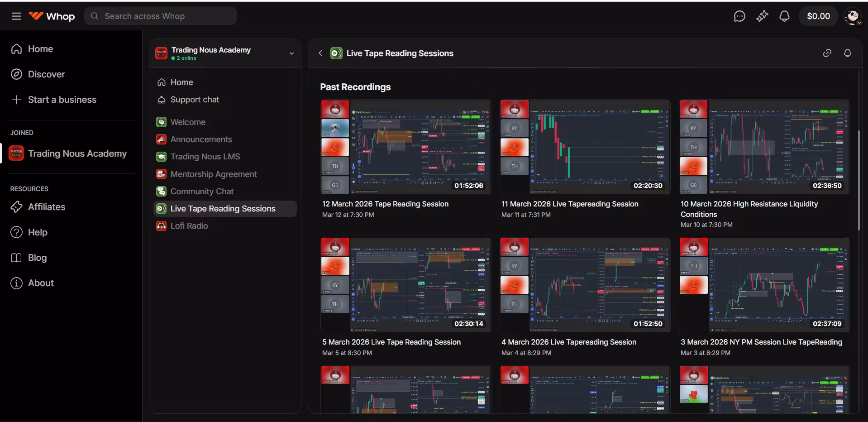Play the 4 March 2026 recording thumbnail
The height and width of the screenshot is (422, 868).
tap(585, 285)
